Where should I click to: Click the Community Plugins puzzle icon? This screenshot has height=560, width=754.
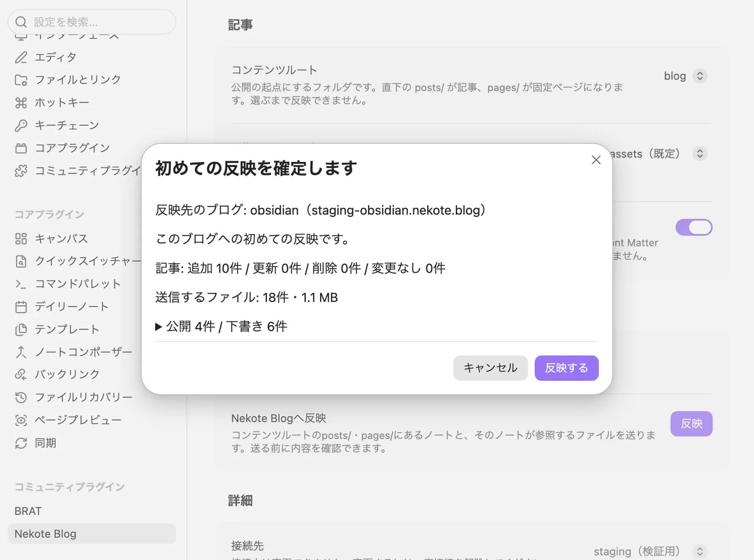coord(21,171)
